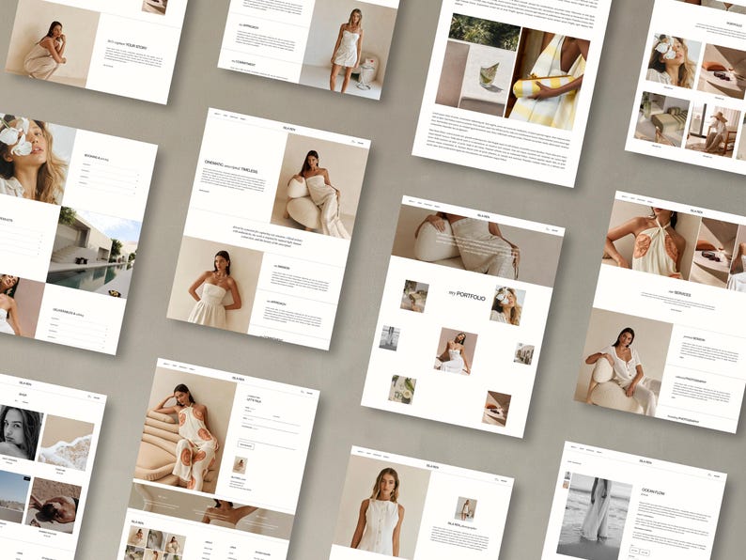Select the let's capture YOUR STORY heading
Viewport: 746px width, 560px height.
tap(127, 45)
